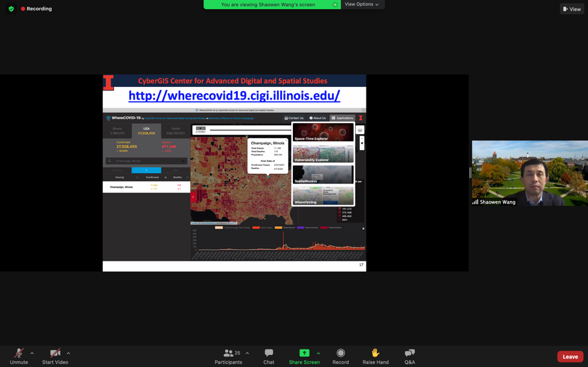Open the Chat panel

pos(269,356)
